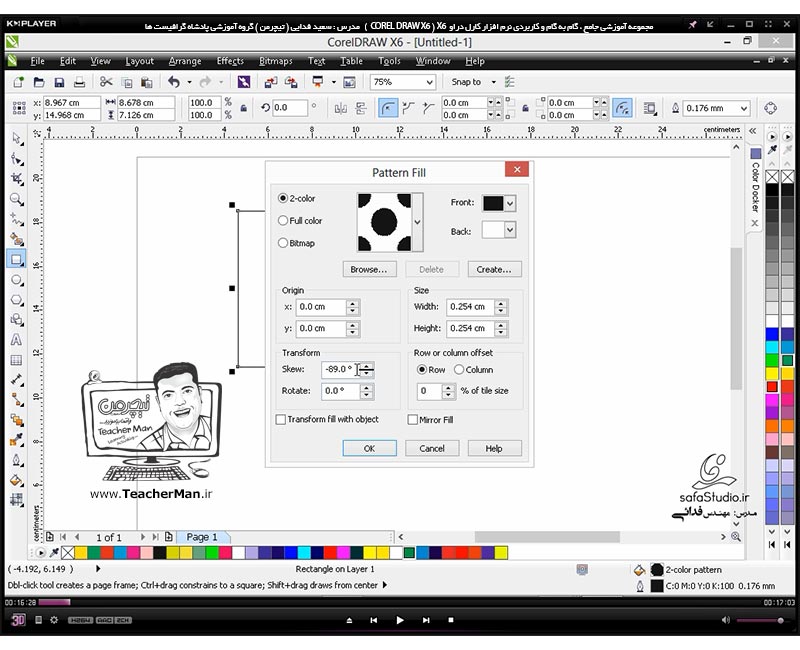This screenshot has width=800, height=650.
Task: Toggle the lock ratio icon in property bar
Action: click(x=244, y=108)
